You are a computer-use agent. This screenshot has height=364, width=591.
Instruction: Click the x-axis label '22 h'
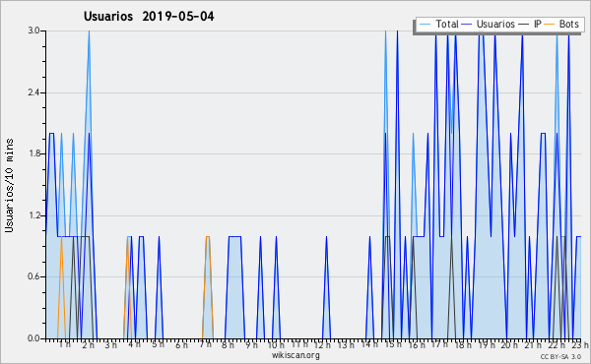tap(557, 344)
